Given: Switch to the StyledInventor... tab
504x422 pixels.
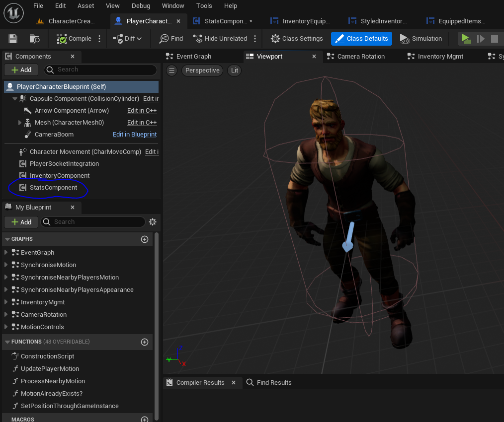Looking at the screenshot, I should pos(378,21).
